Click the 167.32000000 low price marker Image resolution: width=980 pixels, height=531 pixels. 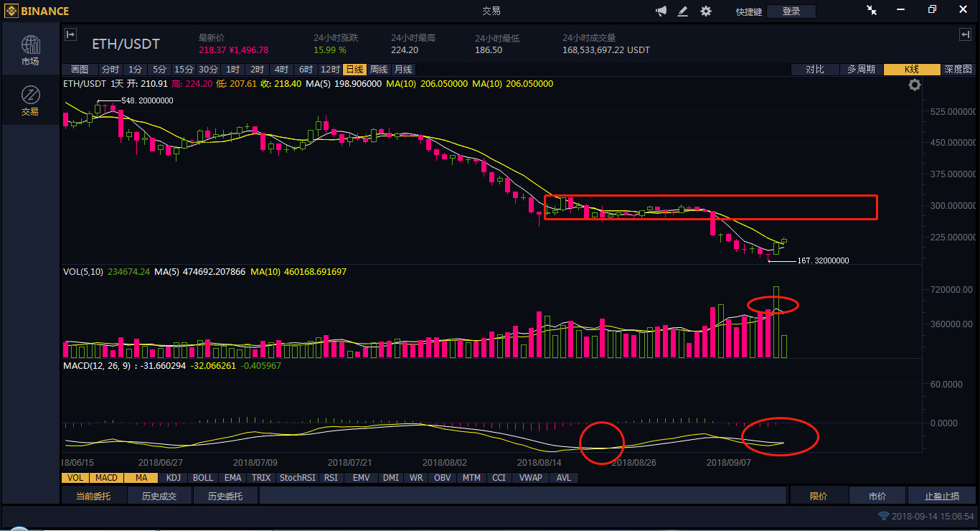(x=823, y=261)
